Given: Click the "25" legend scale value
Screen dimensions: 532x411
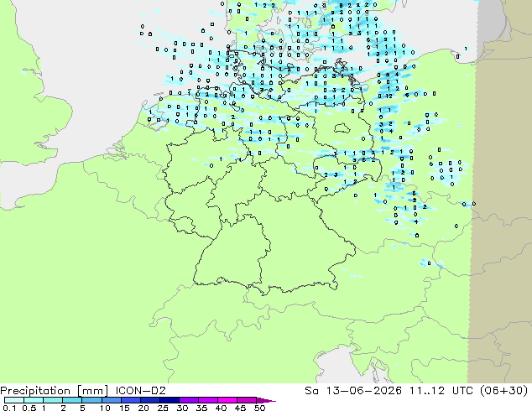Looking at the screenshot, I should 163,408.
